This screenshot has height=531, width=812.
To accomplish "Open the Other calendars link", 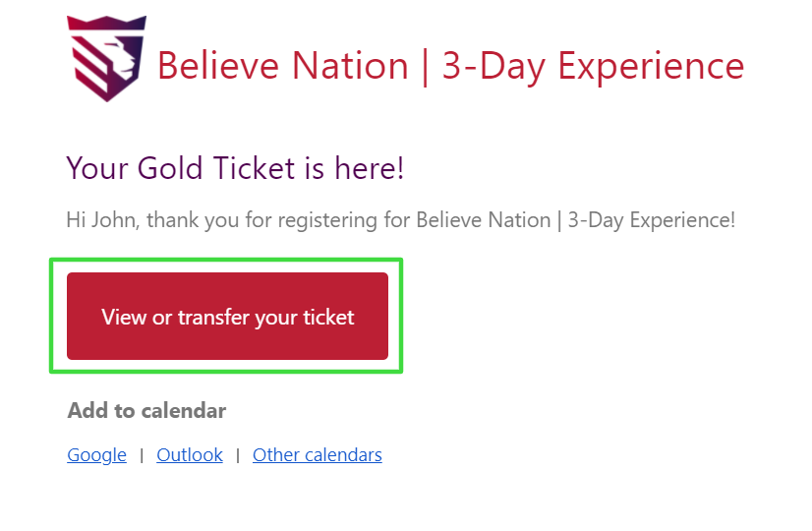I will (318, 455).
